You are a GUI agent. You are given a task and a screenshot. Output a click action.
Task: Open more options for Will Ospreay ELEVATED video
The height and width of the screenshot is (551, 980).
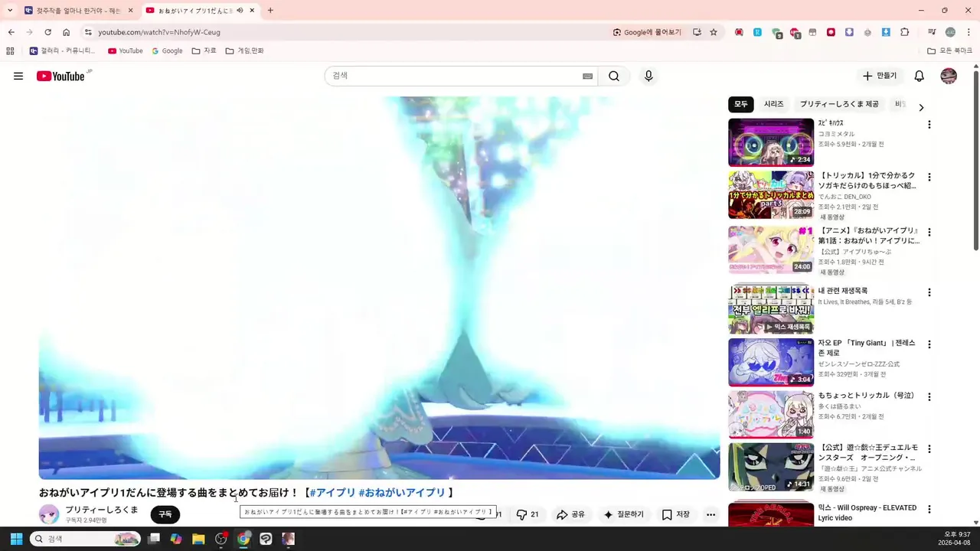(x=929, y=509)
